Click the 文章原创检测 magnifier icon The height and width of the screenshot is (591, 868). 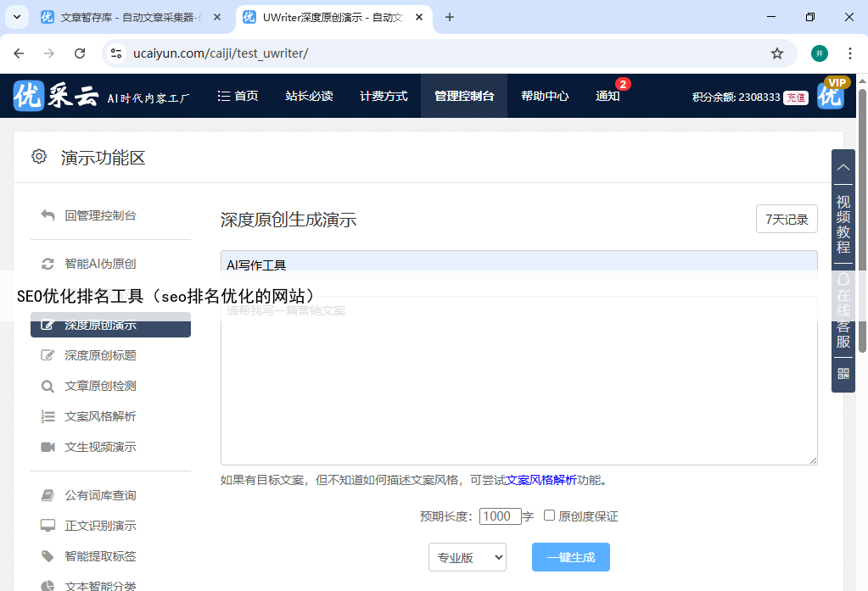[48, 386]
